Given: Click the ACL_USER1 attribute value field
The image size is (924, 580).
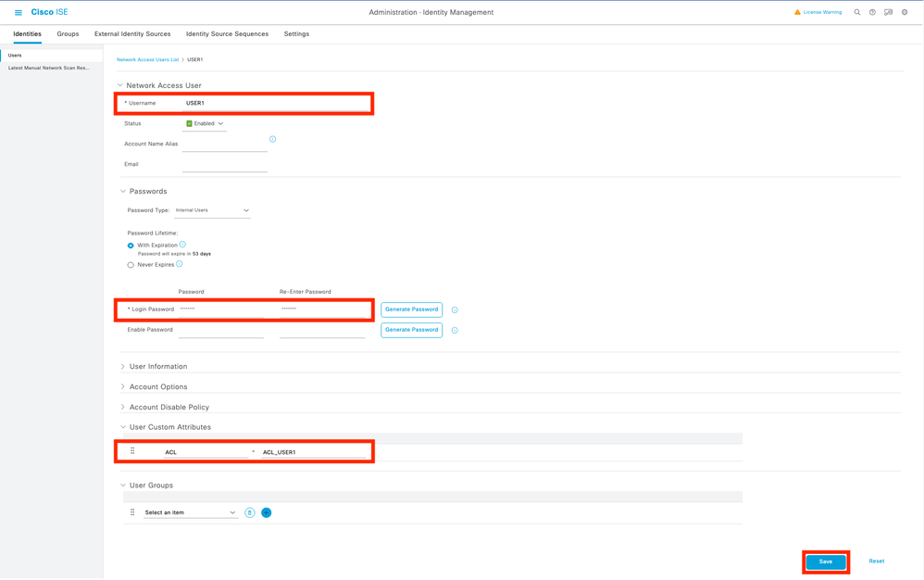Looking at the screenshot, I should point(314,452).
